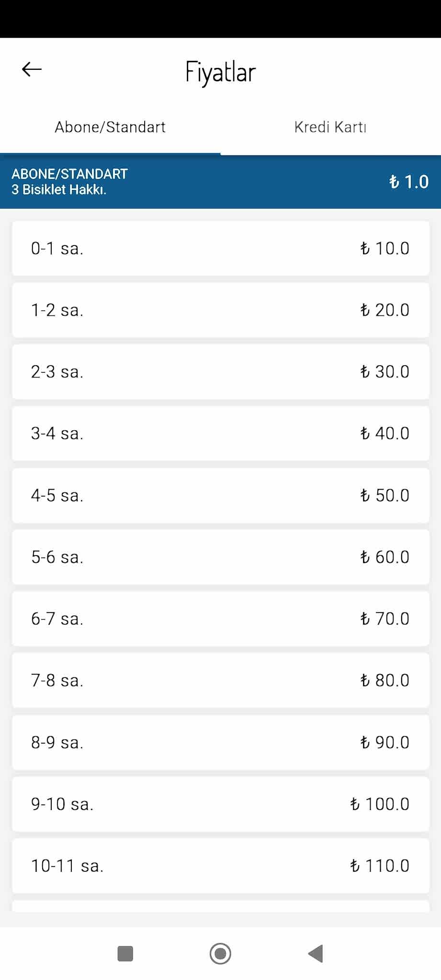
Task: Tap the 4-5 sa. price row
Action: [220, 495]
